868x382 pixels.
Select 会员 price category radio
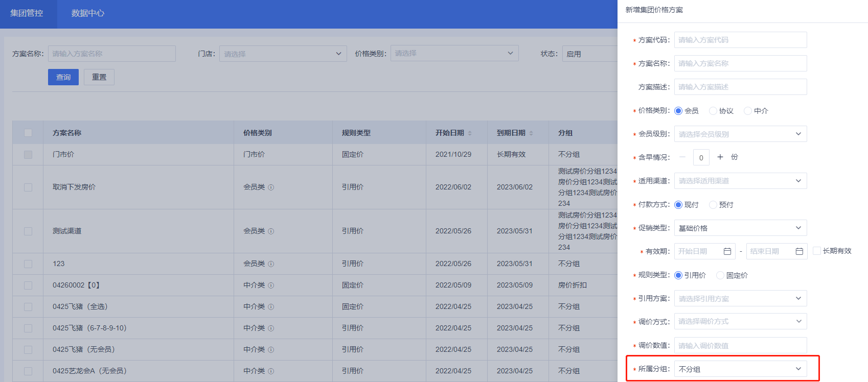[x=678, y=111]
